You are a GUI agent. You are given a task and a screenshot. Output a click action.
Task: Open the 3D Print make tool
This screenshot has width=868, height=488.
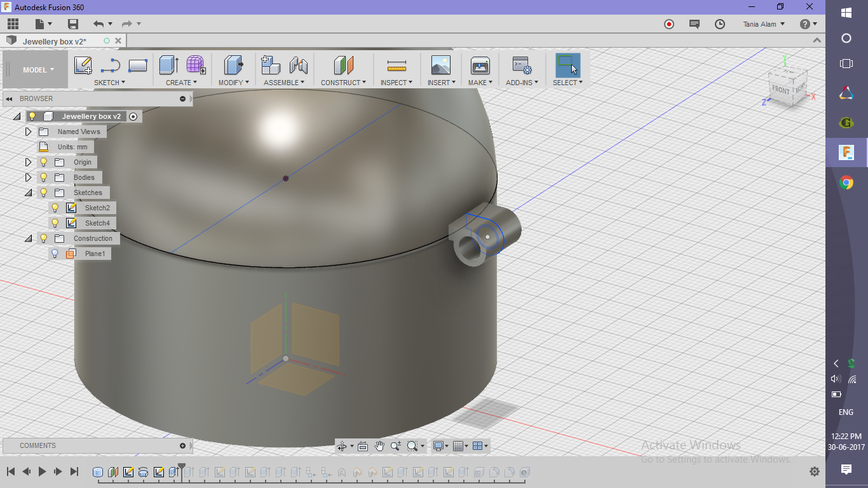click(480, 65)
